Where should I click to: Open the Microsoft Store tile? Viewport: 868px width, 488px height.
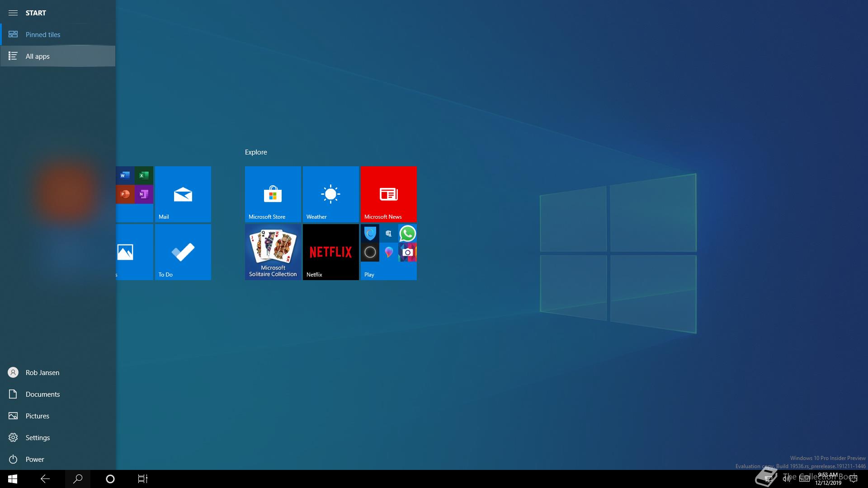(273, 194)
